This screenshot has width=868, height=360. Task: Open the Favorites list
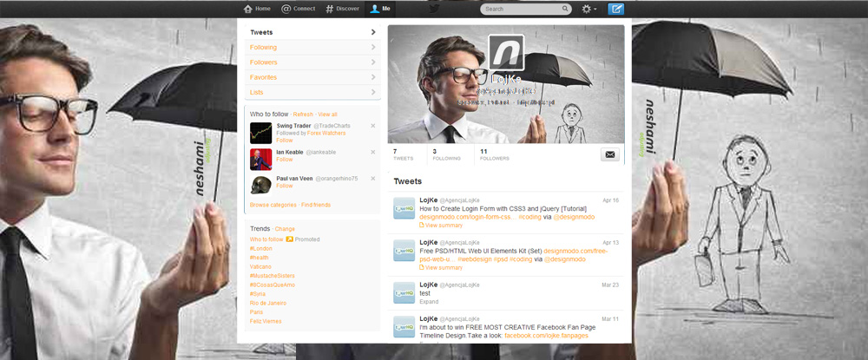[x=312, y=77]
